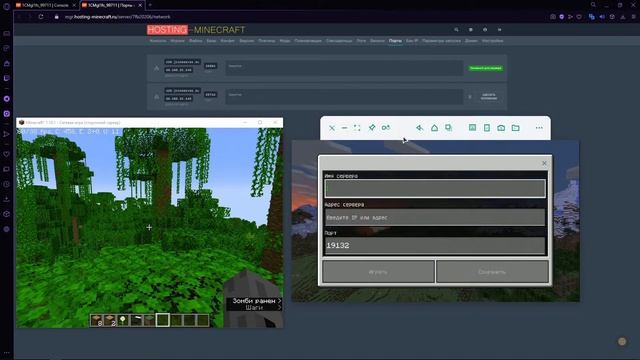Viewport: 640px width, 360px height.
Task: Open Twitch from the browser sidebar
Action: [7, 78]
